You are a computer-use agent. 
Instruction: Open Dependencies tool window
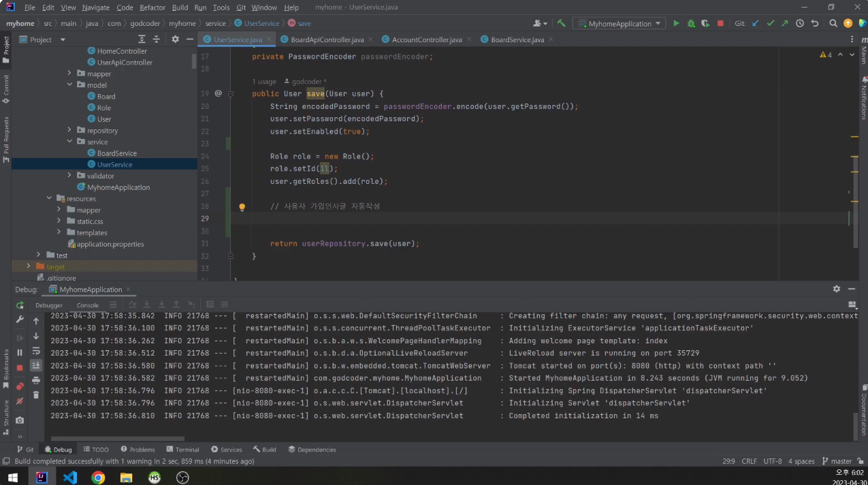(312, 450)
